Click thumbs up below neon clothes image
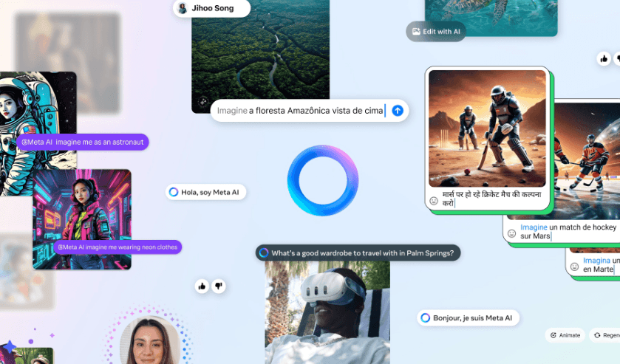The height and width of the screenshot is (364, 620). coord(202,286)
